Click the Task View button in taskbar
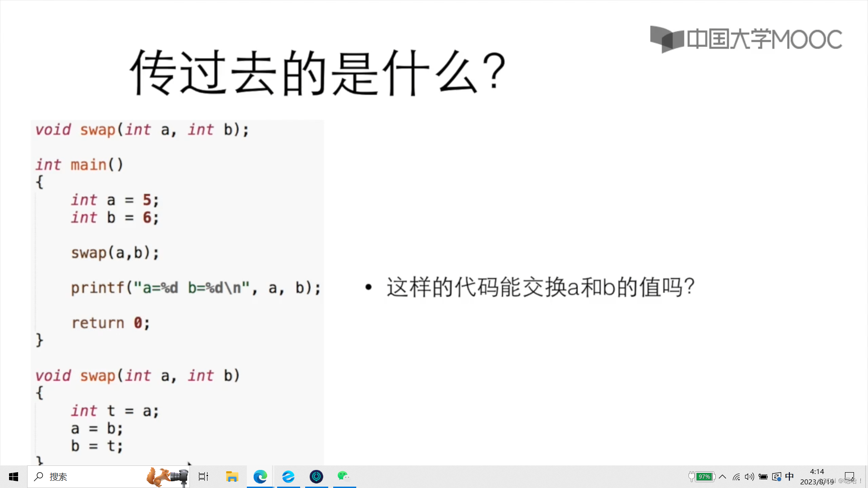868x488 pixels. point(203,476)
